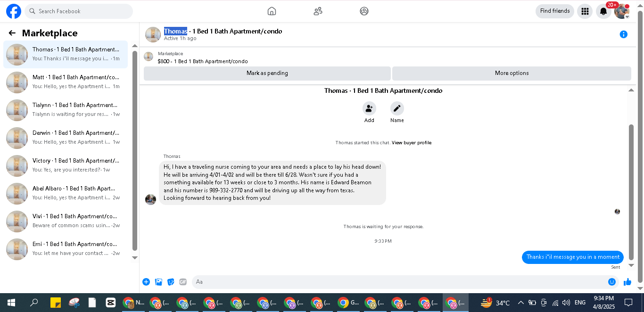The image size is (644, 312).
Task: Open the emoji picker
Action: (x=612, y=282)
